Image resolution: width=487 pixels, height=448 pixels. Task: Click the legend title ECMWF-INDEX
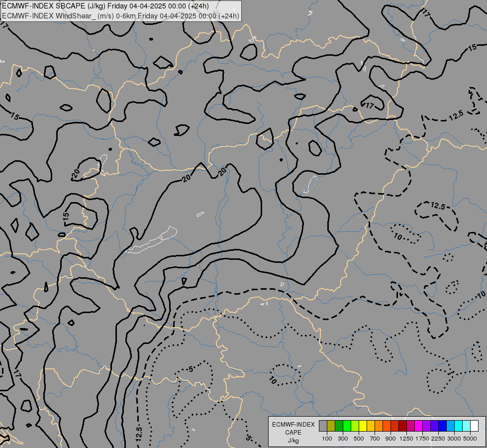(x=293, y=425)
